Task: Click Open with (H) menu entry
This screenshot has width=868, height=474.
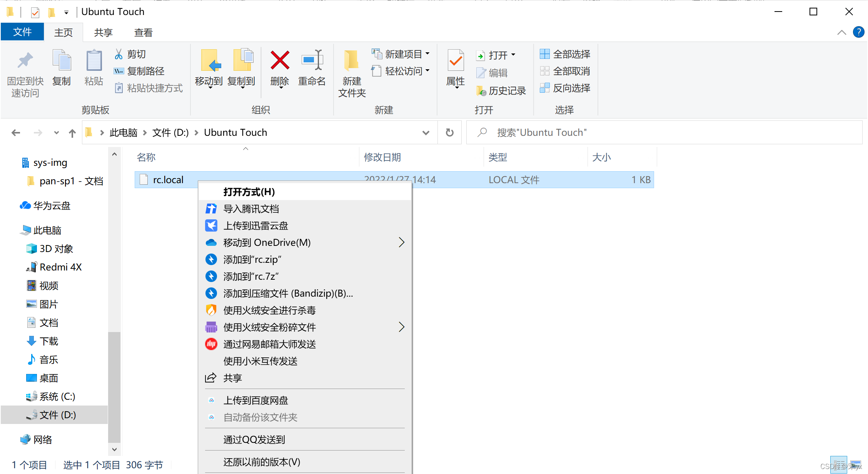Action: click(x=305, y=192)
